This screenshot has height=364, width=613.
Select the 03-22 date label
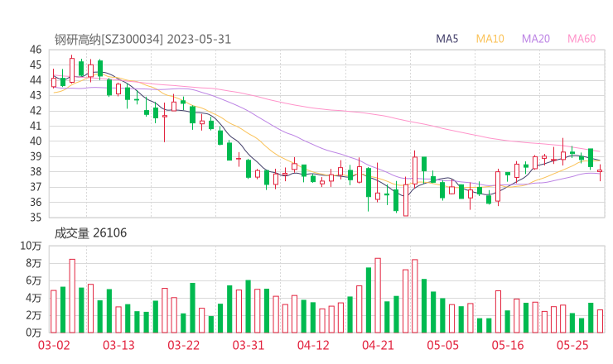click(183, 345)
